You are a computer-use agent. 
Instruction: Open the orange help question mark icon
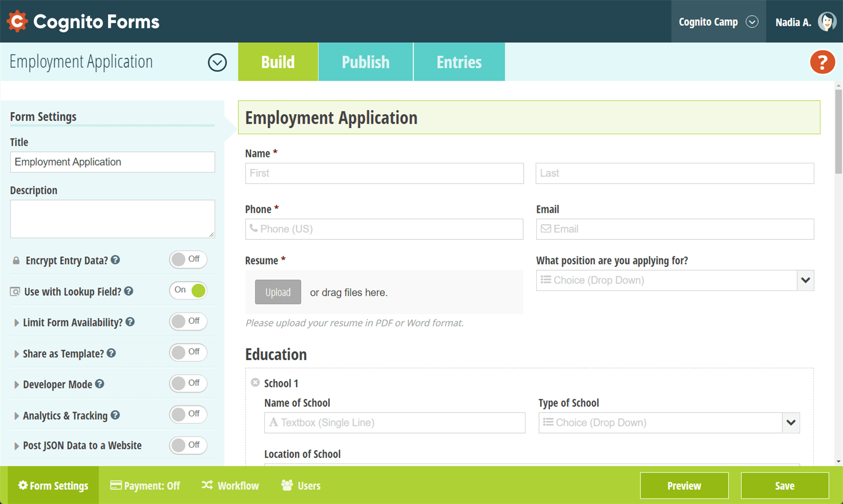pos(822,62)
